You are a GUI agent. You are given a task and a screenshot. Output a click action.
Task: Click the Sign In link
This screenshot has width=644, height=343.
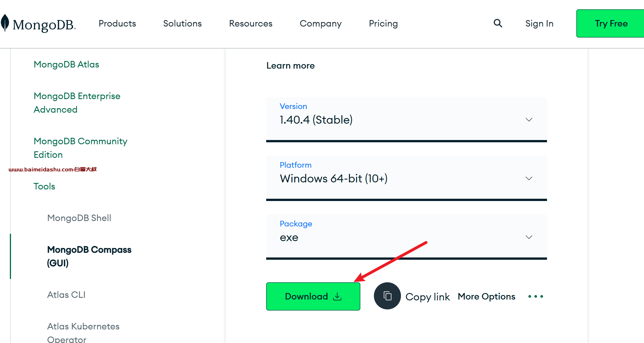pyautogui.click(x=539, y=23)
